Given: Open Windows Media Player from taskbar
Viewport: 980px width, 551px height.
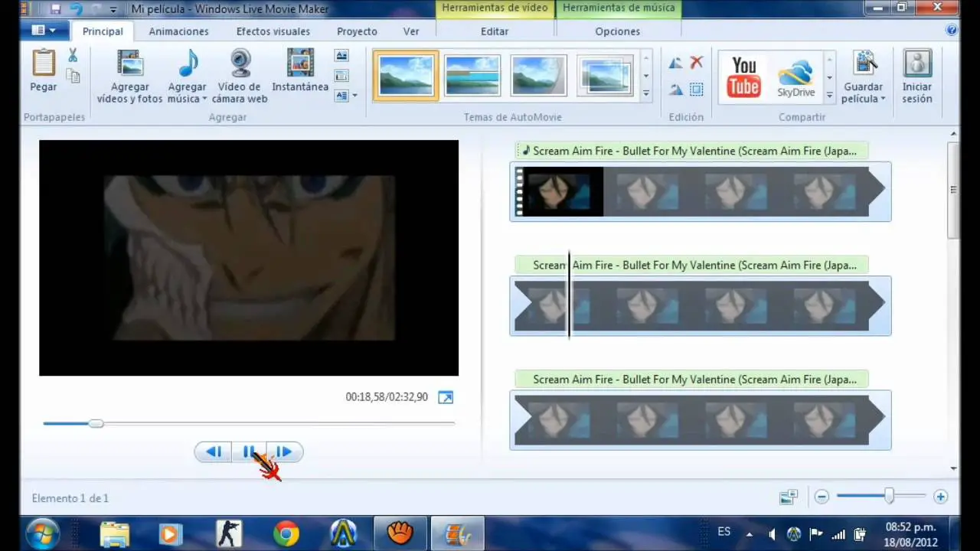Looking at the screenshot, I should pos(170,533).
